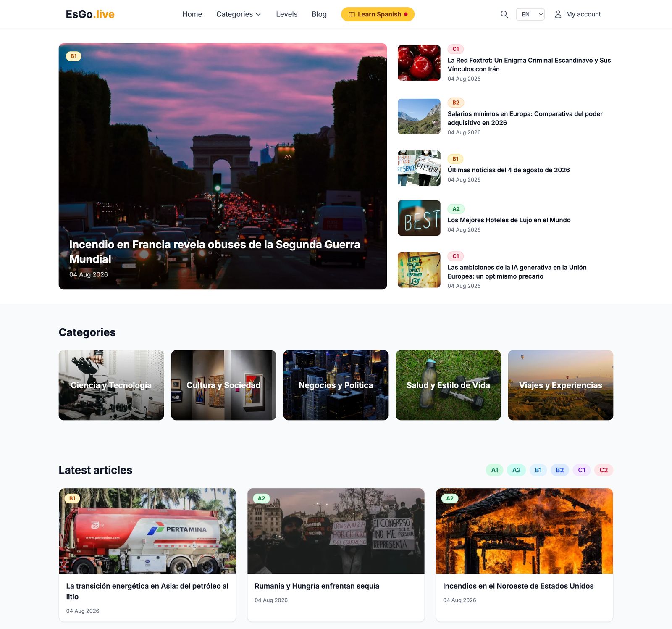Open the Pertamina tanker truck image
This screenshot has width=672, height=629.
click(147, 531)
